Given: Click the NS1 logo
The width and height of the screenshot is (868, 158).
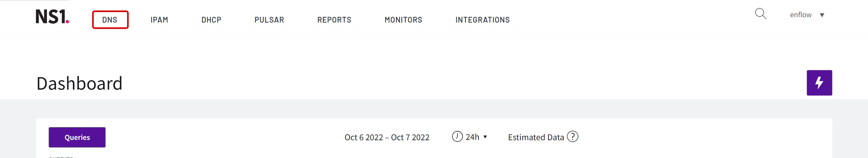Looking at the screenshot, I should [x=52, y=17].
